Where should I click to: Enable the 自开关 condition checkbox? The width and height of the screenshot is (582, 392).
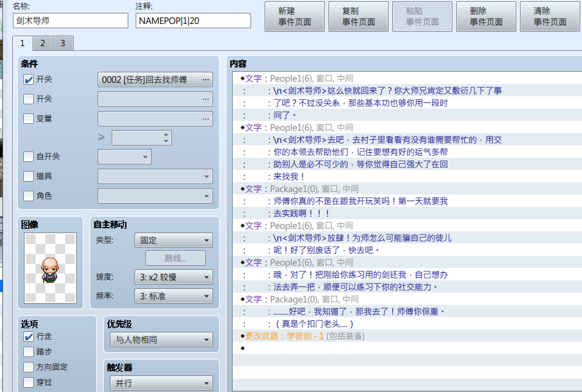pyautogui.click(x=29, y=156)
